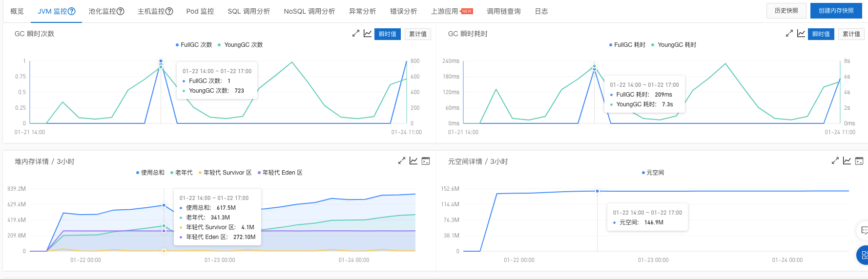This screenshot has height=279, width=868.
Task: Click floating blue grid menu icon
Action: [x=863, y=255]
